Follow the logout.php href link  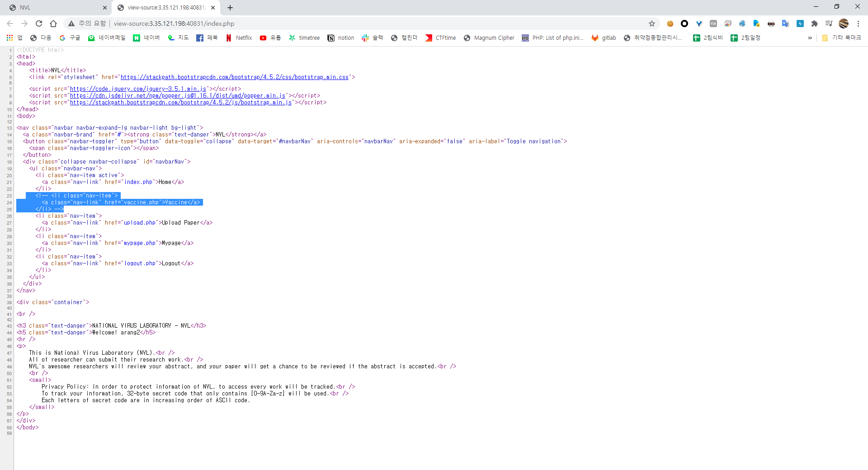140,263
